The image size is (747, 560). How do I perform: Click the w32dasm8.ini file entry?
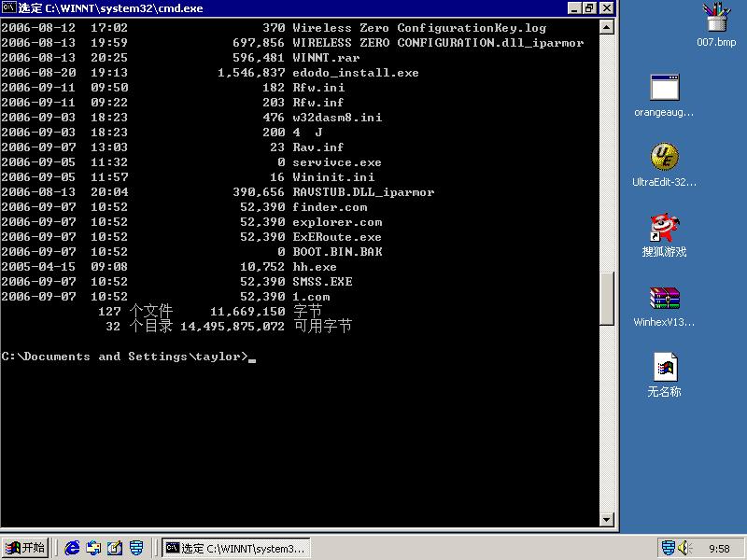click(x=337, y=118)
